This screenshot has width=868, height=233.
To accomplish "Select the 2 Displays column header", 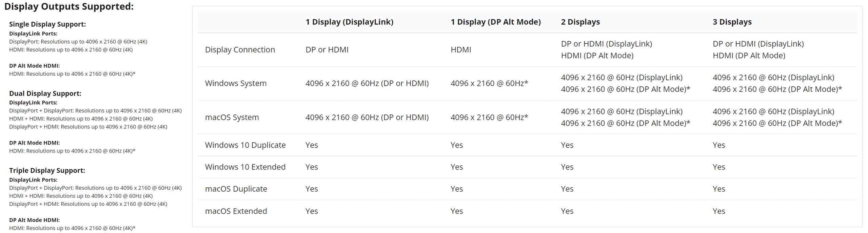I will coord(580,22).
